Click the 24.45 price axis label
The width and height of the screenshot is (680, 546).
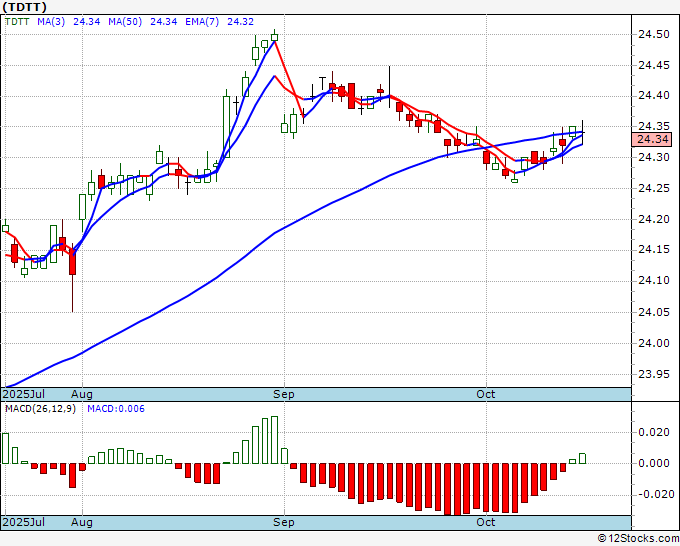tap(654, 65)
